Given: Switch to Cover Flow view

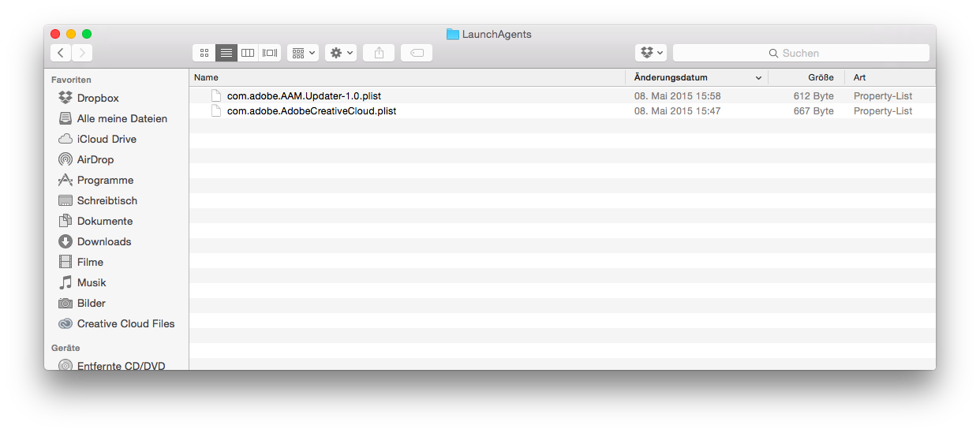Looking at the screenshot, I should coord(270,53).
